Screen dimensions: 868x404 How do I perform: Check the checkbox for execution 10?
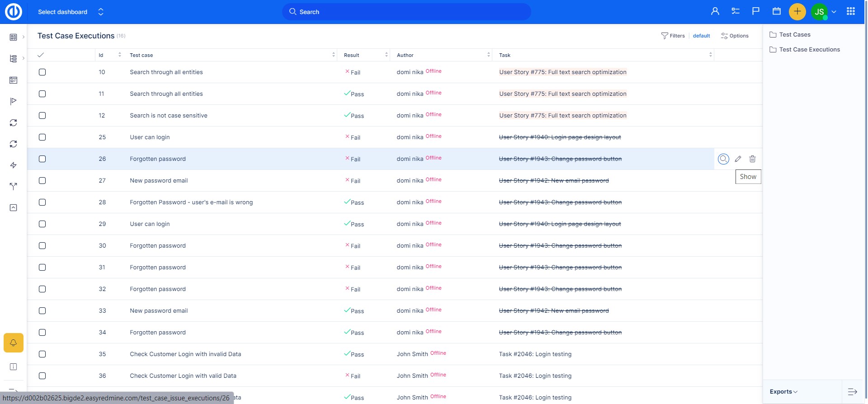tap(42, 72)
